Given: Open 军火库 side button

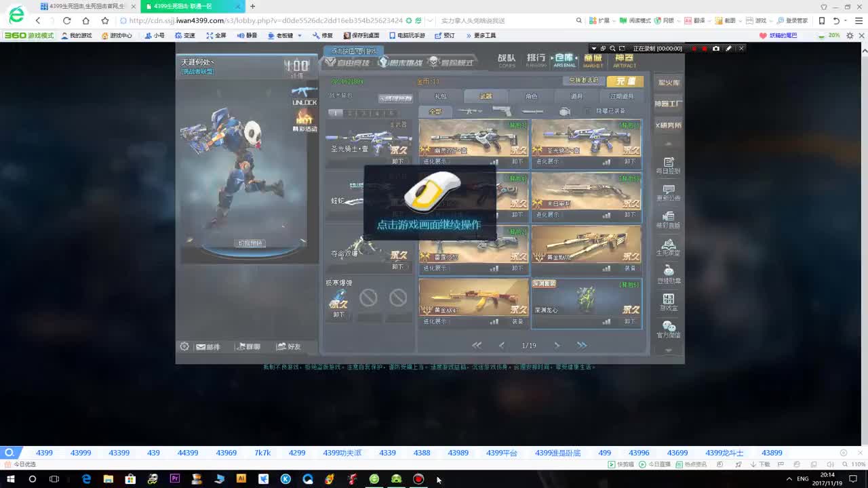Looking at the screenshot, I should [x=669, y=82].
